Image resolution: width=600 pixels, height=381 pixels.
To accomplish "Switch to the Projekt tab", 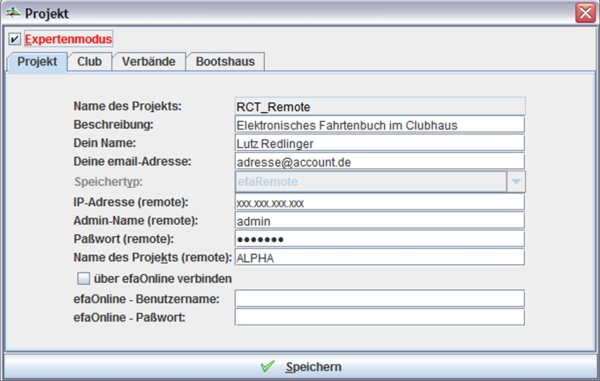I will [x=37, y=62].
